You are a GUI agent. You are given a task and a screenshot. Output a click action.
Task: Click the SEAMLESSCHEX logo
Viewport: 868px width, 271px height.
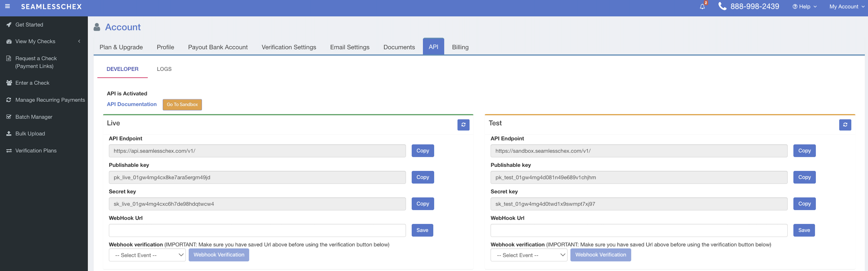51,6
